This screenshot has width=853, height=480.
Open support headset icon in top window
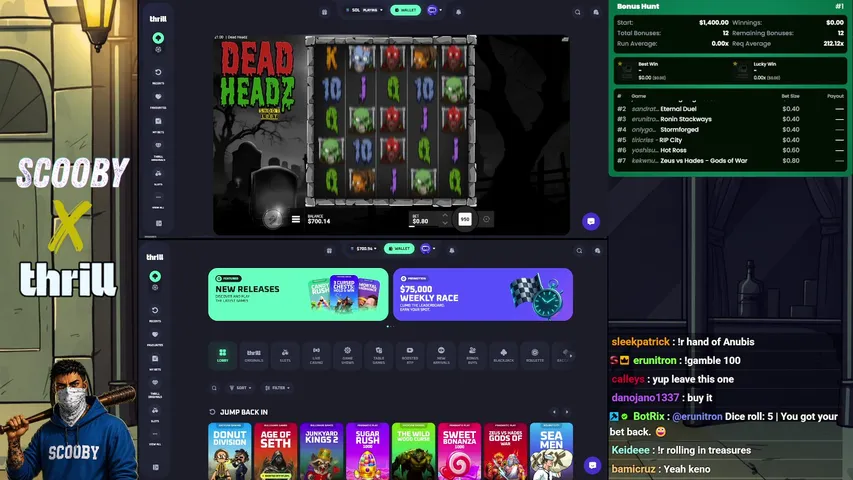[596, 12]
